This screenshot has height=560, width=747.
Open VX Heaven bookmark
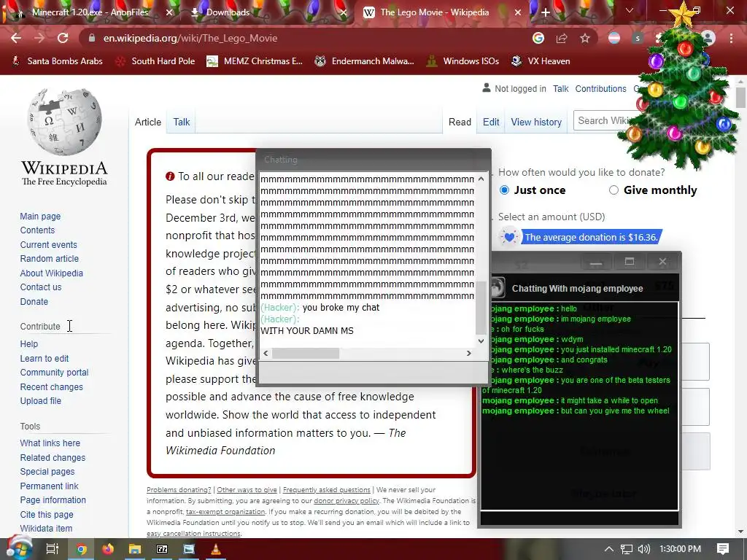coord(541,61)
